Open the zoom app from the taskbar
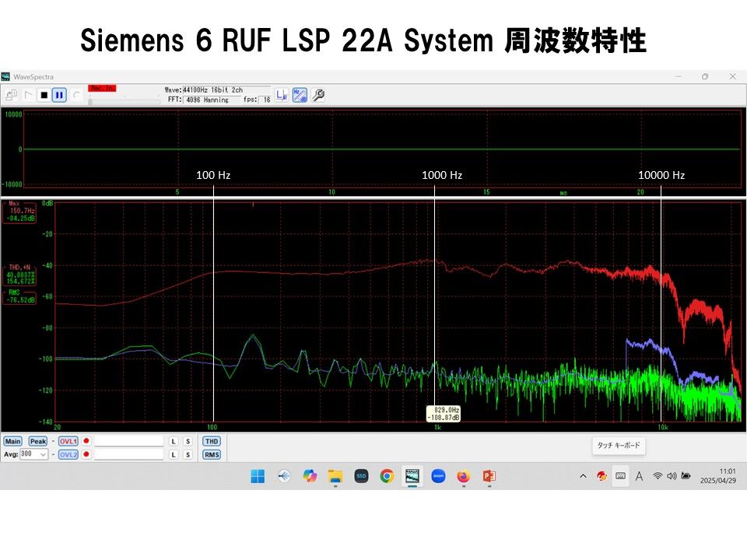This screenshot has height=560, width=747. 440,476
